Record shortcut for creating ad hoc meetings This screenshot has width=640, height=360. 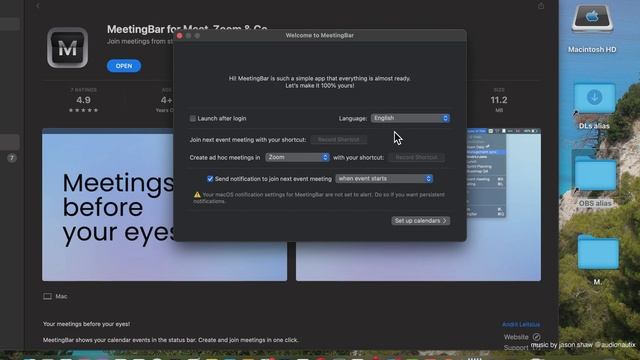coord(416,157)
